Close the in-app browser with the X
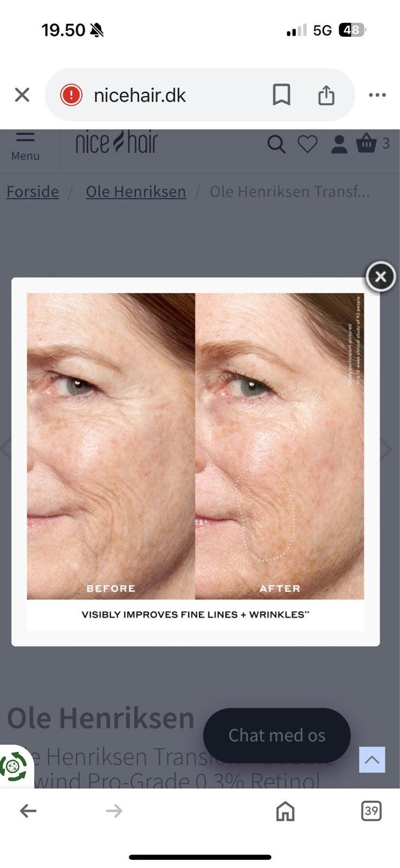The height and width of the screenshot is (868, 400). tap(22, 95)
